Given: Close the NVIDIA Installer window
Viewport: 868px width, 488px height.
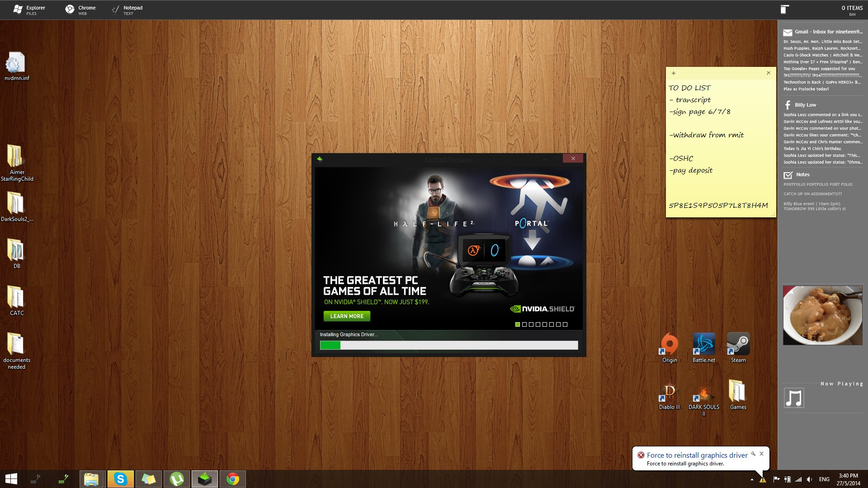Looking at the screenshot, I should (573, 158).
